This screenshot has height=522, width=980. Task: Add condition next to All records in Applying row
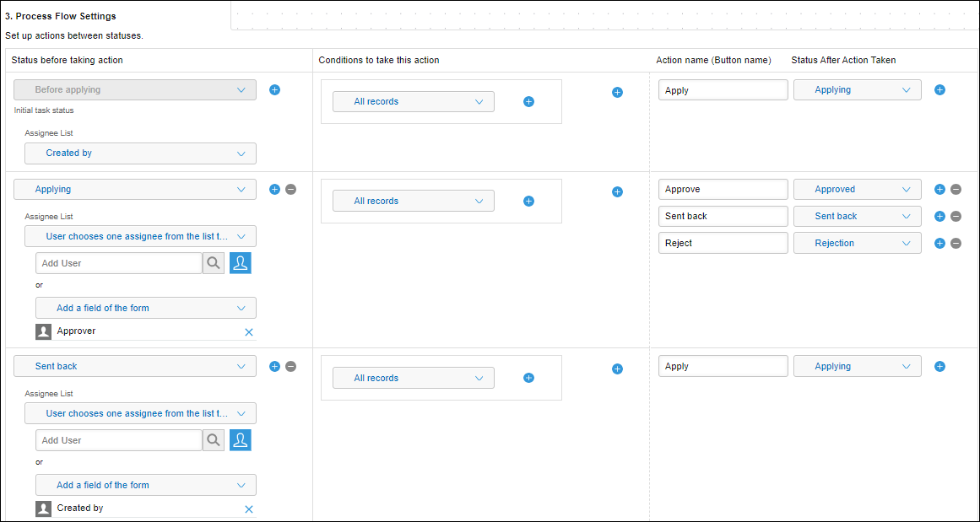(528, 201)
